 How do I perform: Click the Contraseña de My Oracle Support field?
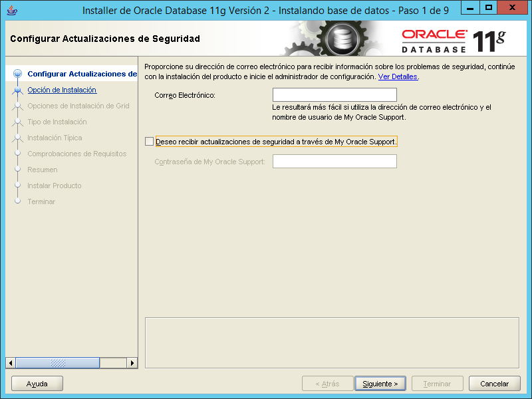tap(334, 161)
